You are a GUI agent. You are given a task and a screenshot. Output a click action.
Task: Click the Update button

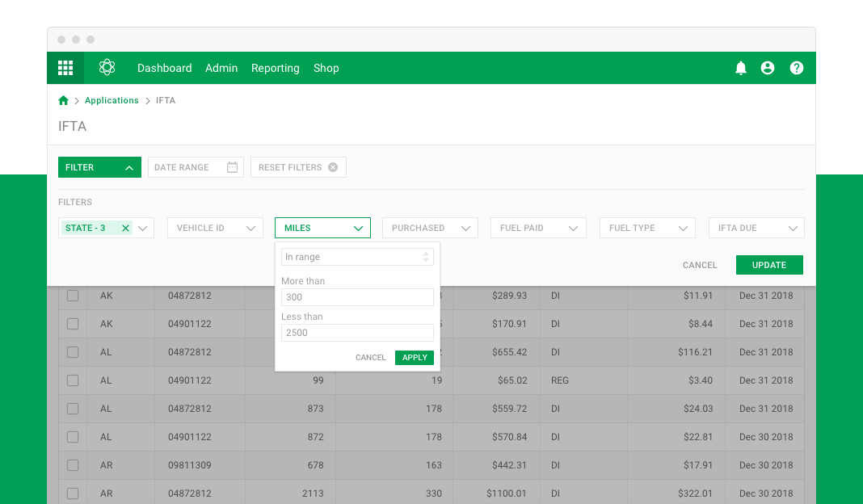click(x=769, y=265)
